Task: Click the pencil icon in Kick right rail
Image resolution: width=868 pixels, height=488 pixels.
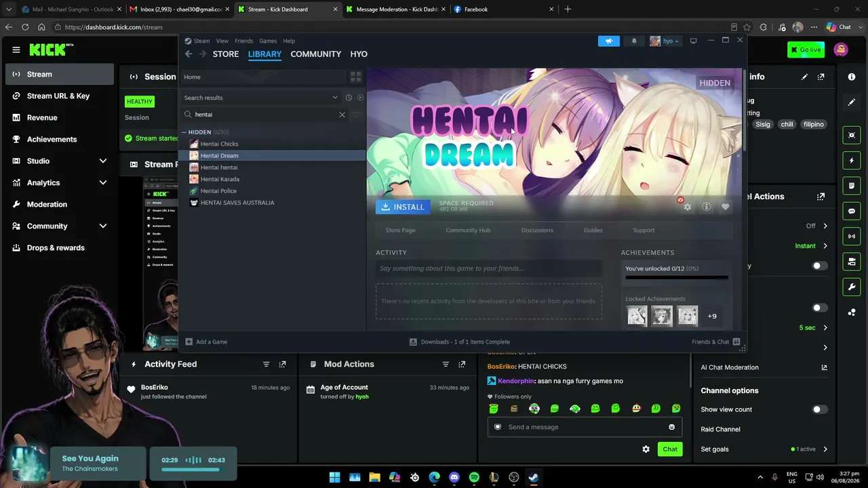Action: click(x=852, y=102)
